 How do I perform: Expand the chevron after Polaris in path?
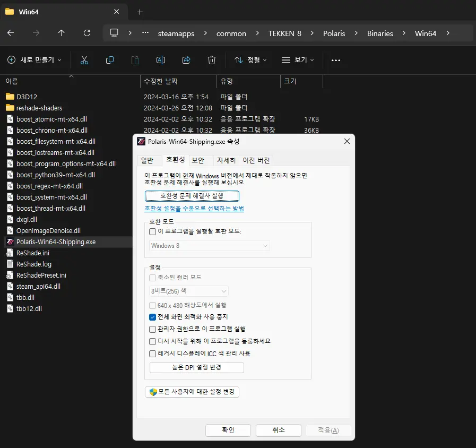coord(356,33)
